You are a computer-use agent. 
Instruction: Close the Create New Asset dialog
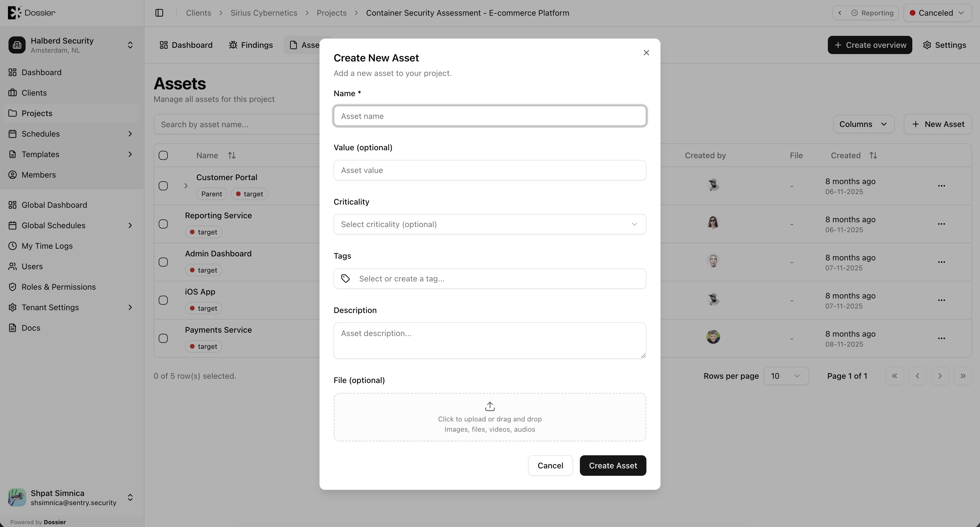[646, 53]
